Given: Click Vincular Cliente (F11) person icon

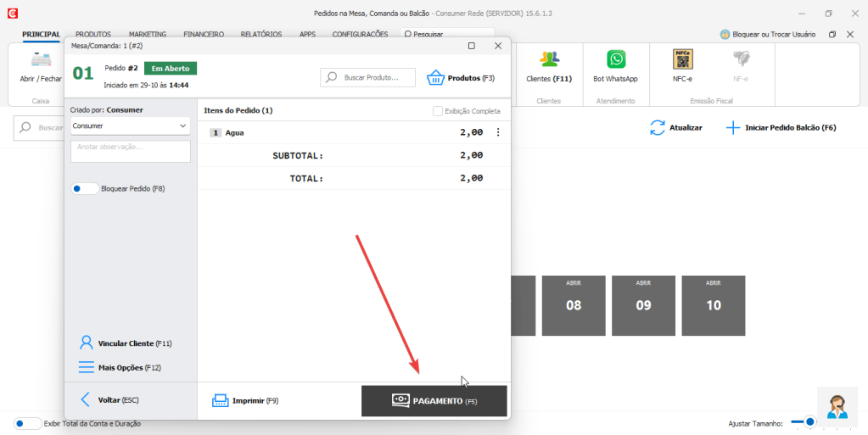Looking at the screenshot, I should (87, 343).
